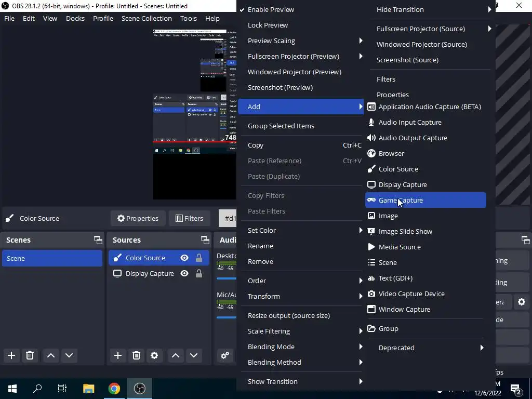Viewport: 532px width, 399px height.
Task: Click the Audio Input Capture microphone icon
Action: (371, 123)
